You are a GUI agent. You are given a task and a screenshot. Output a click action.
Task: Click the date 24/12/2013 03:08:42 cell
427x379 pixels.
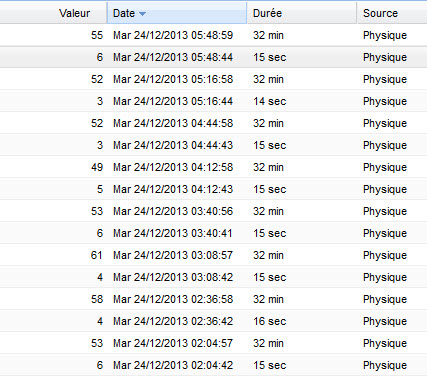point(173,277)
